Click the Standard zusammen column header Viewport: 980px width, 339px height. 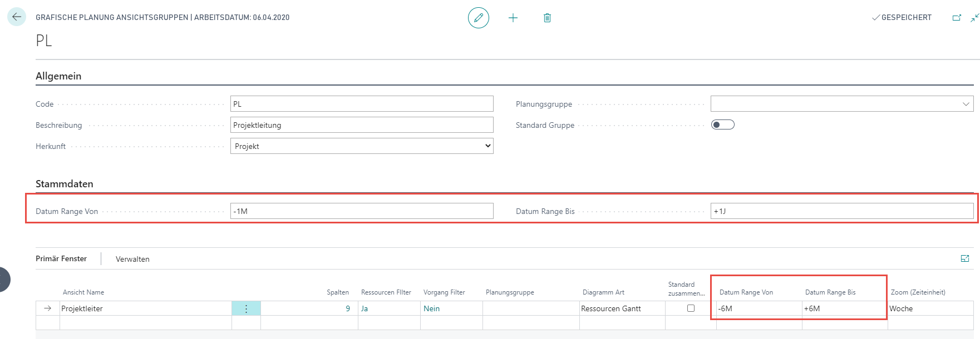coord(686,289)
